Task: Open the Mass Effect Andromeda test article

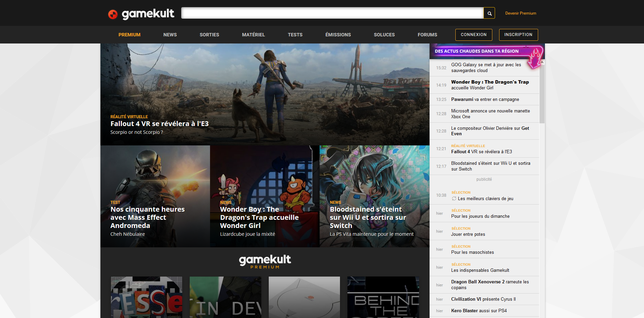Action: pyautogui.click(x=148, y=217)
